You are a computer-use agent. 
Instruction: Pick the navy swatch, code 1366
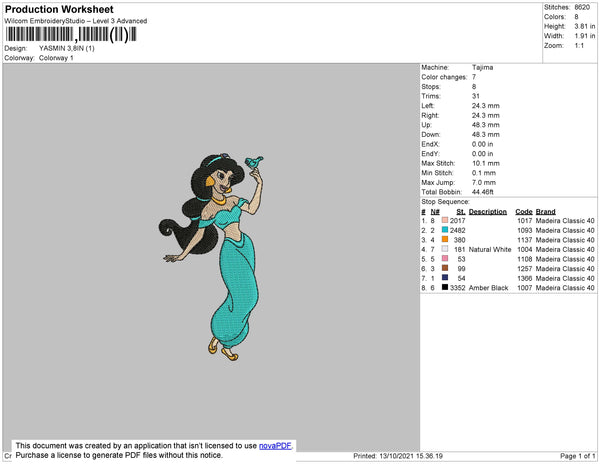click(x=445, y=278)
